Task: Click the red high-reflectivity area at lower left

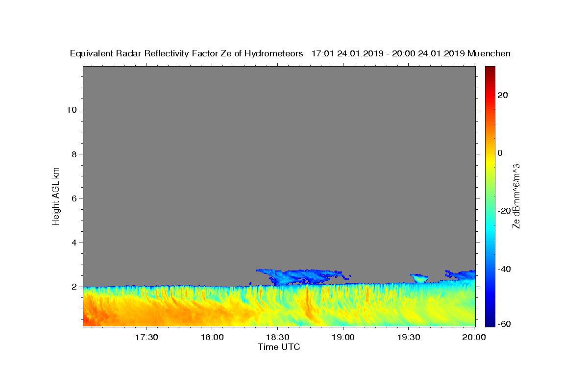Action: (93, 314)
